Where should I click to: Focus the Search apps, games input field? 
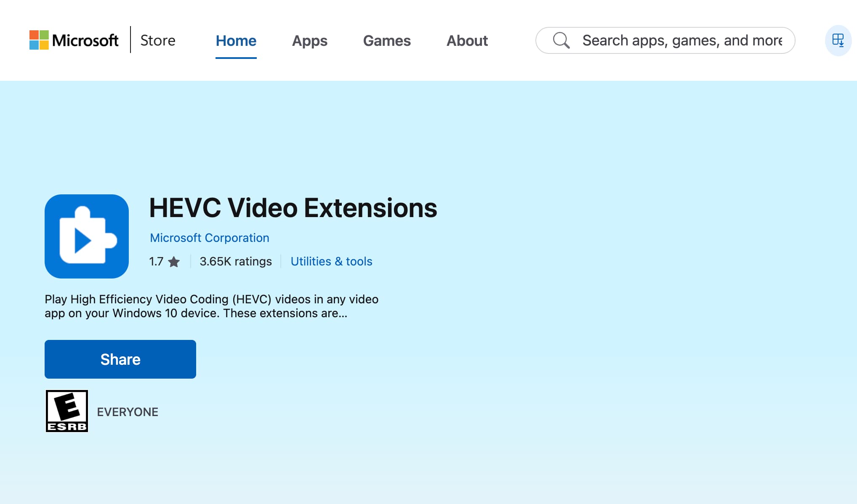click(682, 40)
